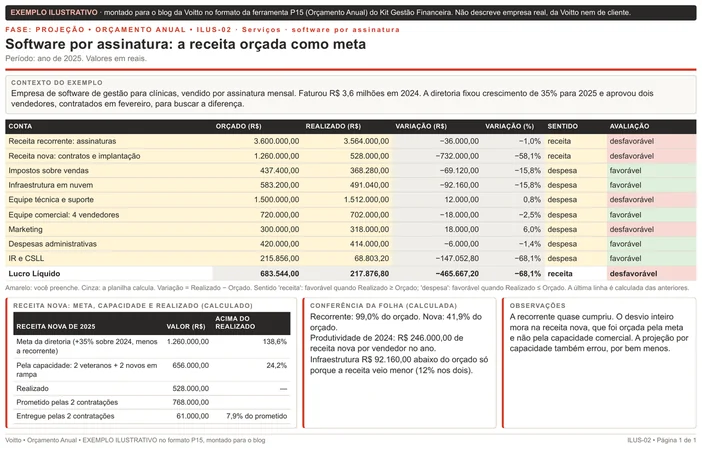The image size is (702, 449).
Task: Click 'despesa' in the Marketing row
Action: [562, 229]
